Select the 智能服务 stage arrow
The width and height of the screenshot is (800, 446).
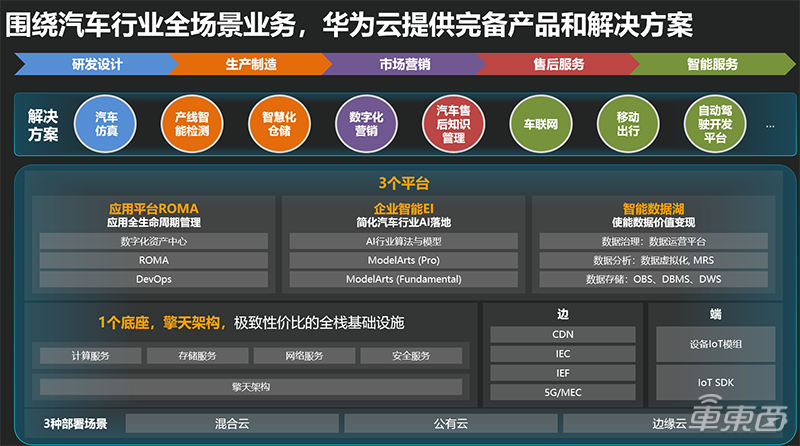[x=711, y=64]
